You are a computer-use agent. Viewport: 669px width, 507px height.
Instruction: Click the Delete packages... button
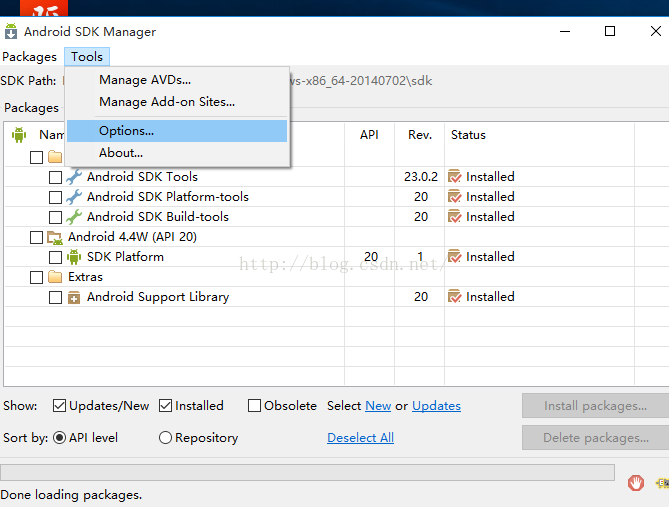coord(596,437)
